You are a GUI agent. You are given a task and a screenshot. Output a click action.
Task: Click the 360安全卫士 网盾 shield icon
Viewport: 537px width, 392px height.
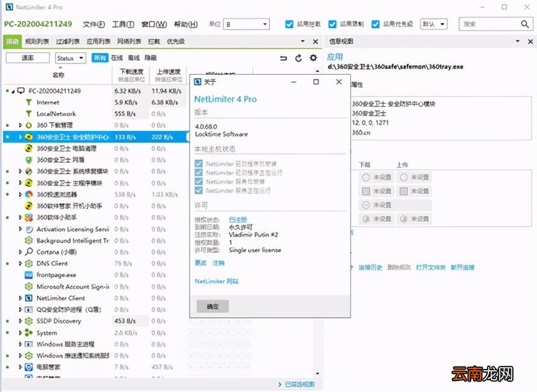pyautogui.click(x=29, y=160)
